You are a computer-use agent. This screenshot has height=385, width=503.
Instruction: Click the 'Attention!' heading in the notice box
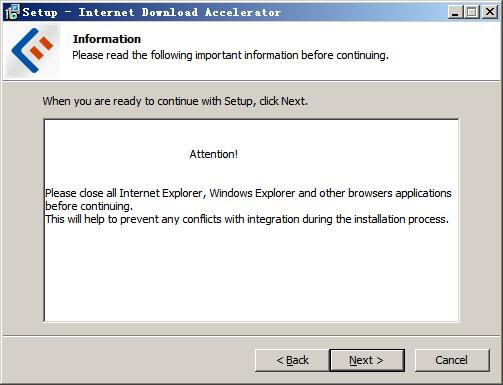click(x=214, y=154)
